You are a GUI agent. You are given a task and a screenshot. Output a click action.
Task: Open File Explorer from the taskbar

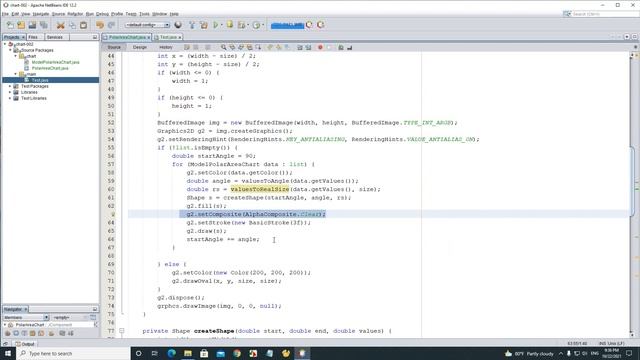188,353
